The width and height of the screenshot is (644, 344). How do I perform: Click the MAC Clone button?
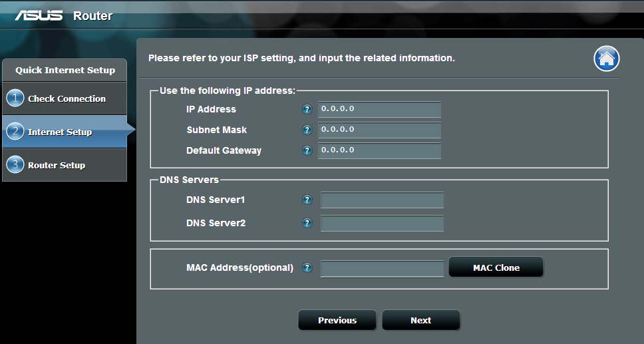pos(496,267)
